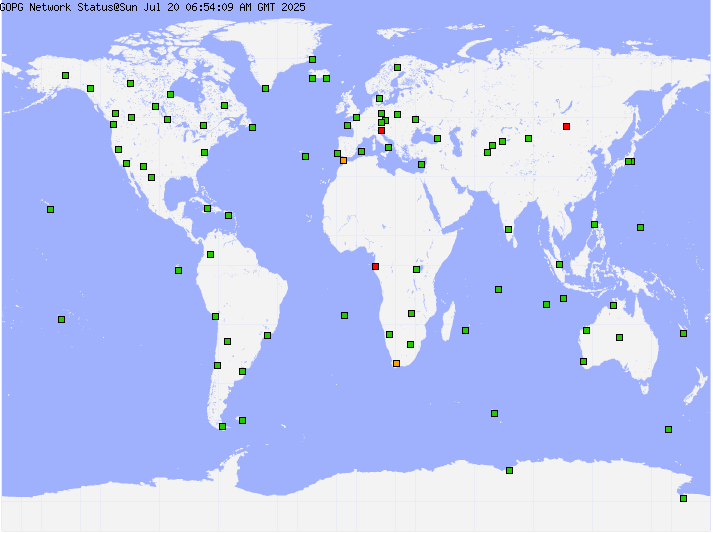
Task: Click the green marker at the Azores in the mid-Atlantic
Action: pyautogui.click(x=306, y=156)
